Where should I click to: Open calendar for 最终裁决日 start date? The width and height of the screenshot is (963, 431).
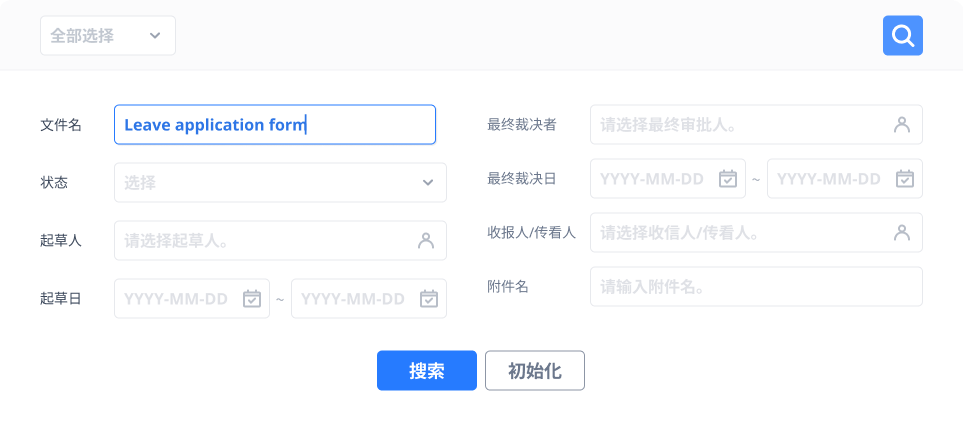(x=728, y=179)
